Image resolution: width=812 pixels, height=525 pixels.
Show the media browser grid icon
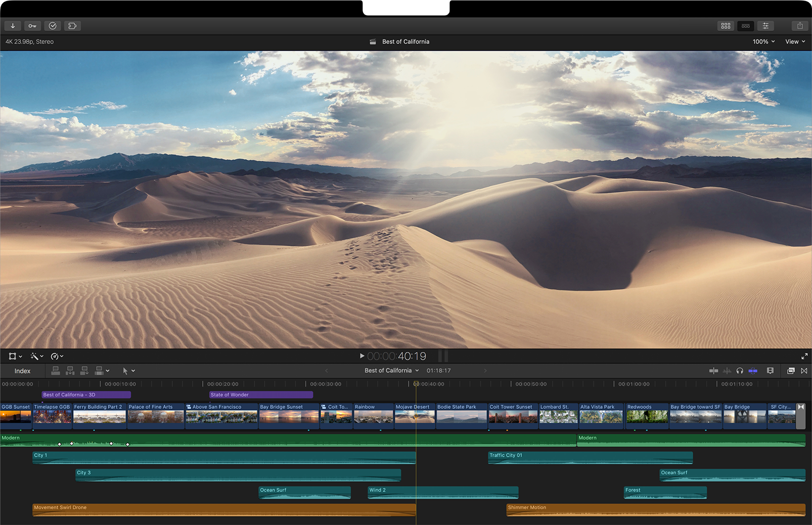pos(726,26)
